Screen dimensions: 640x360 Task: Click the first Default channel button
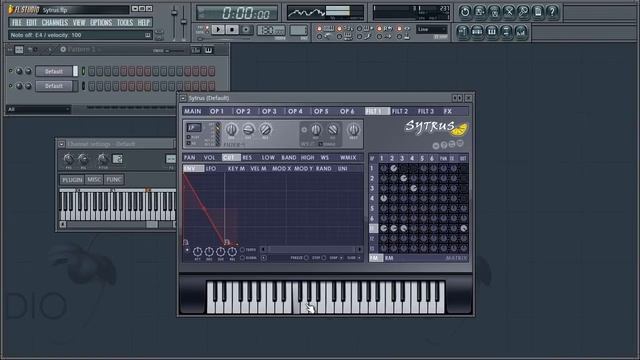[x=54, y=71]
